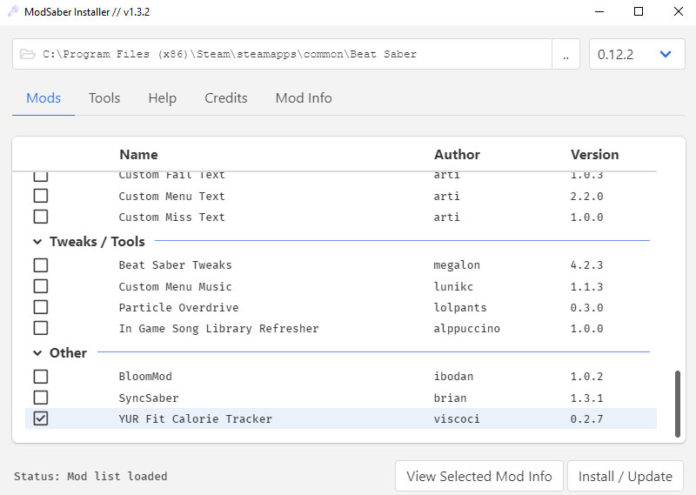The height and width of the screenshot is (495, 696).
Task: Uncheck YUR Fit Calorie Tracker
Action: (41, 419)
